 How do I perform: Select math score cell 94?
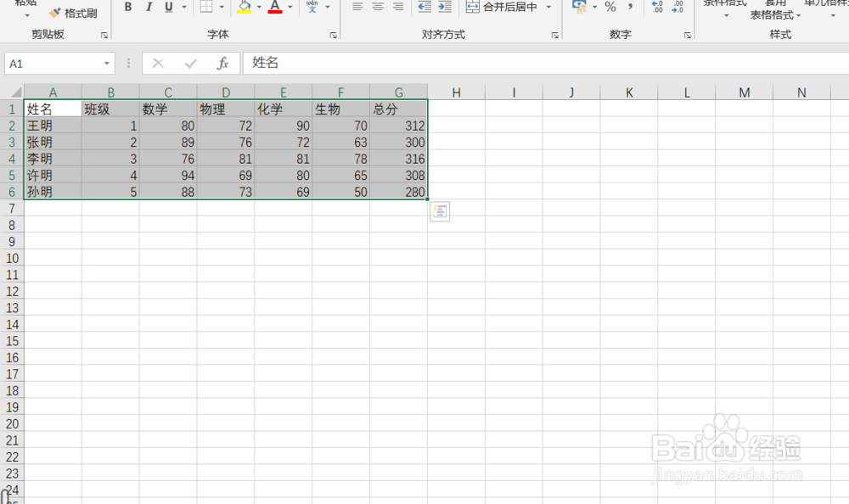click(168, 176)
